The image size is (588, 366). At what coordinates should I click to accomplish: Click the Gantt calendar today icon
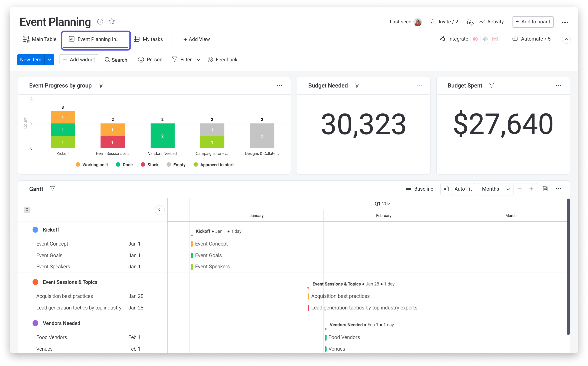coord(446,189)
